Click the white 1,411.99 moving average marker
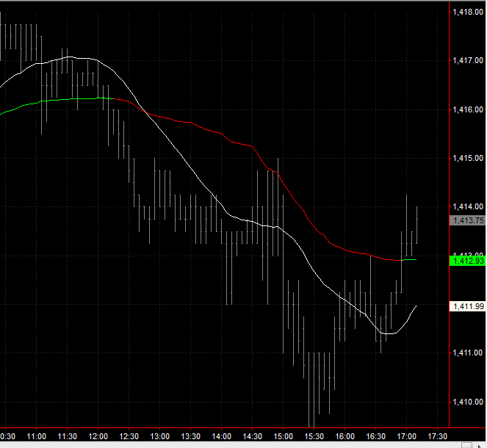487x448 pixels. 468,306
